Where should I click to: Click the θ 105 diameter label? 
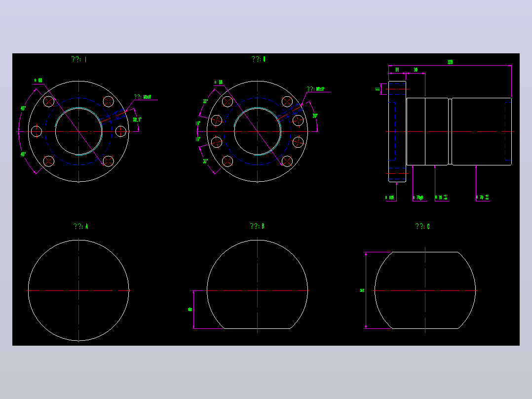tap(390, 198)
